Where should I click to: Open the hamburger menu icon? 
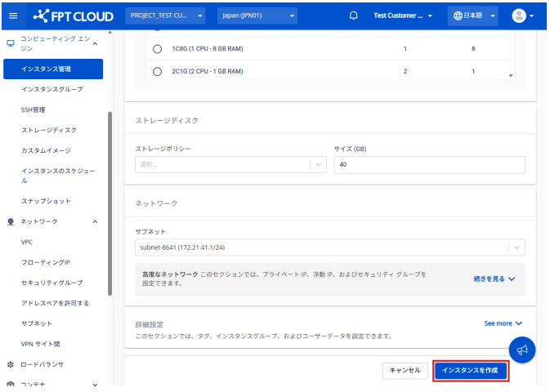12,16
